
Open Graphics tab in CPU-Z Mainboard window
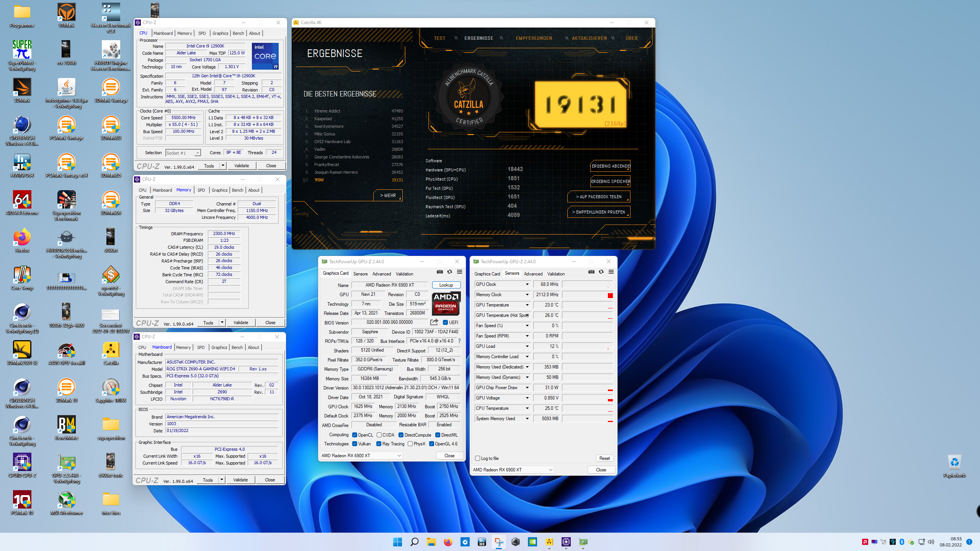pyautogui.click(x=219, y=347)
